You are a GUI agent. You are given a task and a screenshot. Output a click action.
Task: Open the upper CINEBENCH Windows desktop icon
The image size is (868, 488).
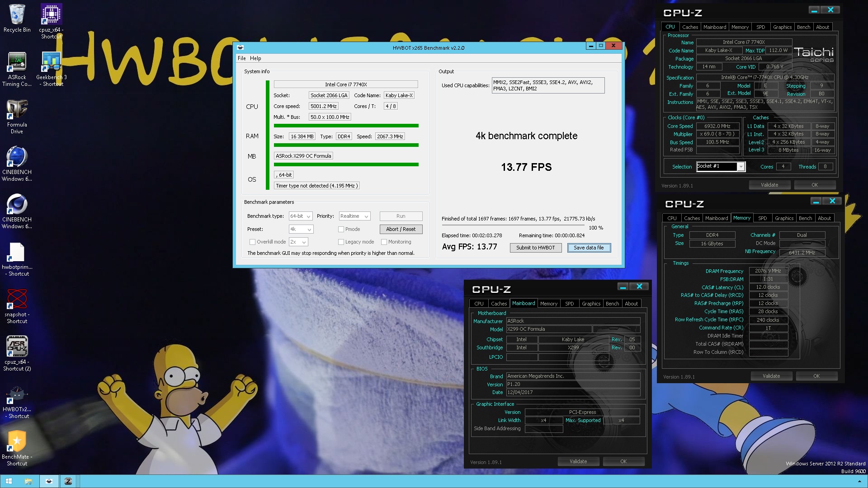[17, 164]
